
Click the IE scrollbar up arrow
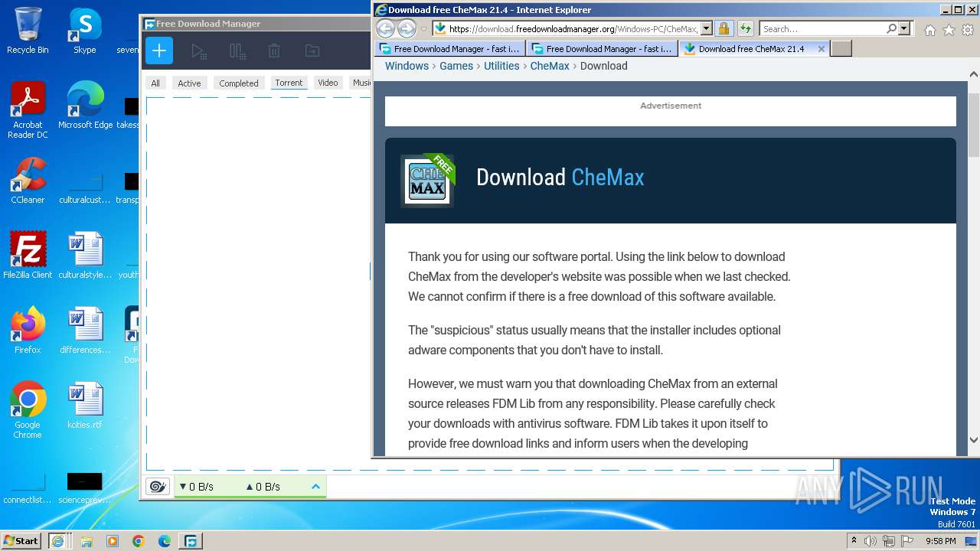tap(974, 75)
